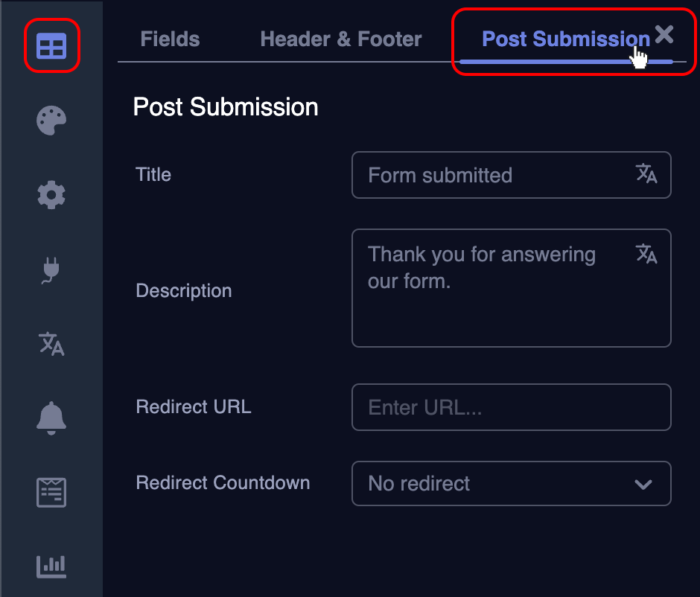Open the form Fields builder in the sidebar
Screen dimensions: 700x597
(51, 45)
